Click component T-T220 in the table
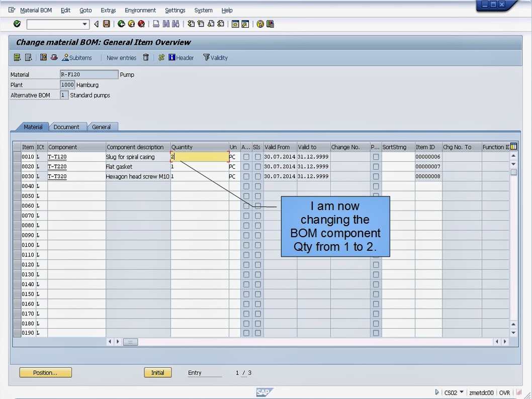Screen dimensions: 532x399 pyautogui.click(x=57, y=166)
